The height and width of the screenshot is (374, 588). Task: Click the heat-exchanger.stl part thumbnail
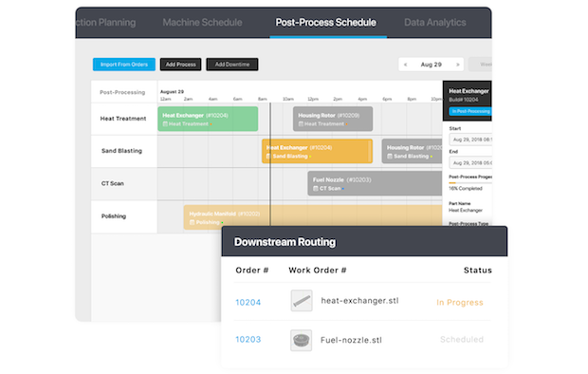302,300
